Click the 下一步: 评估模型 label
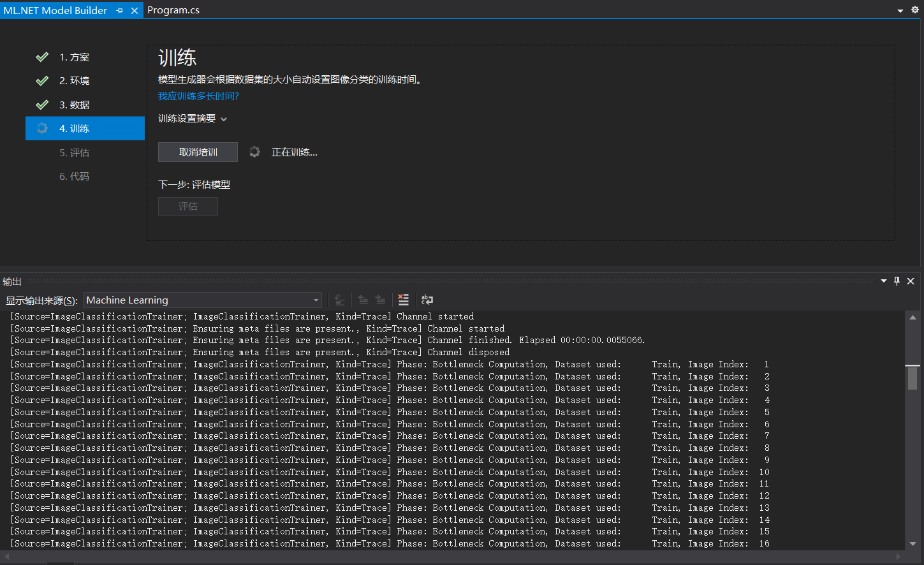The height and width of the screenshot is (565, 924). (194, 185)
